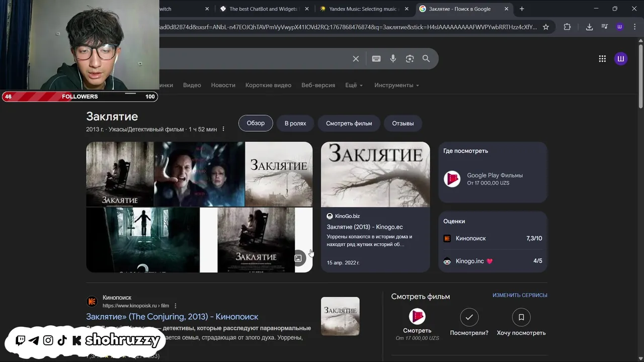This screenshot has height=362, width=644.
Task: Click the browser address bar URL
Action: pyautogui.click(x=348, y=27)
